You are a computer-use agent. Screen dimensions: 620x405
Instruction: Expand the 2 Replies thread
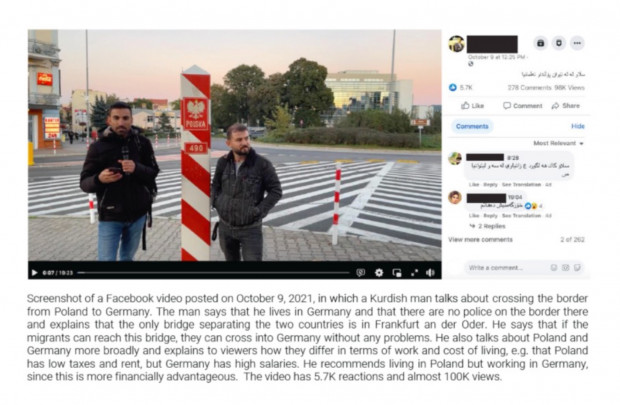tap(487, 226)
